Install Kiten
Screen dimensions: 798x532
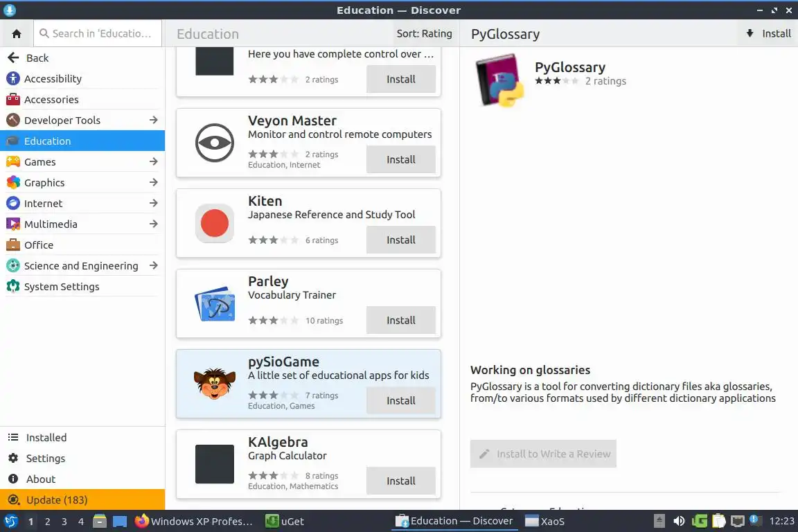click(x=400, y=240)
